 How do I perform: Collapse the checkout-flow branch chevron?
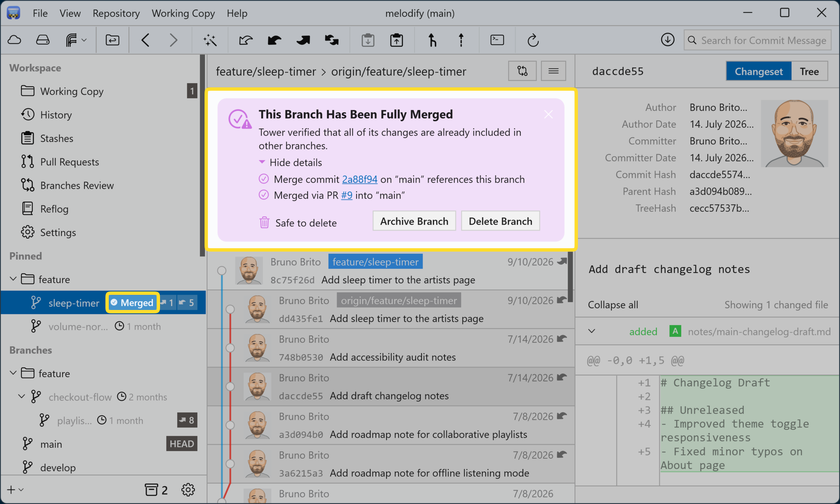[x=21, y=396]
